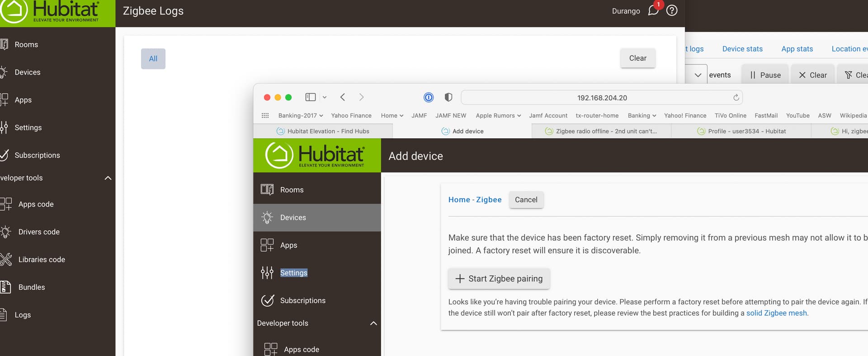The width and height of the screenshot is (868, 356).
Task: Click X Clear in the background logs window
Action: (x=813, y=75)
